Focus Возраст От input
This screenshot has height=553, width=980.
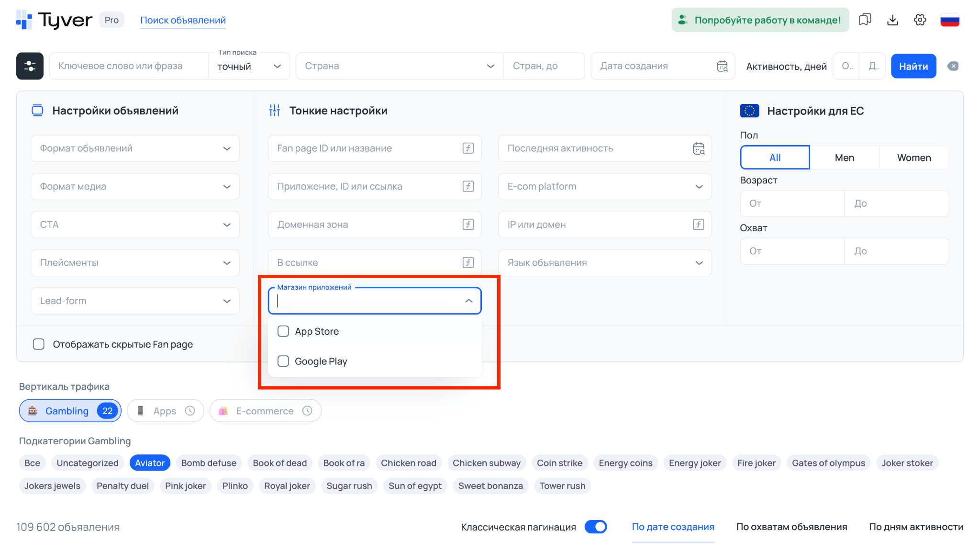792,203
